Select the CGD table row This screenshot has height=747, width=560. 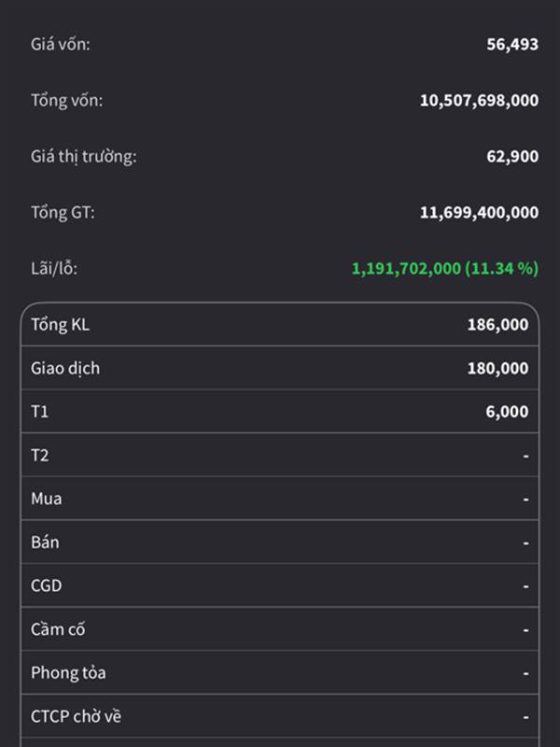coord(279,585)
